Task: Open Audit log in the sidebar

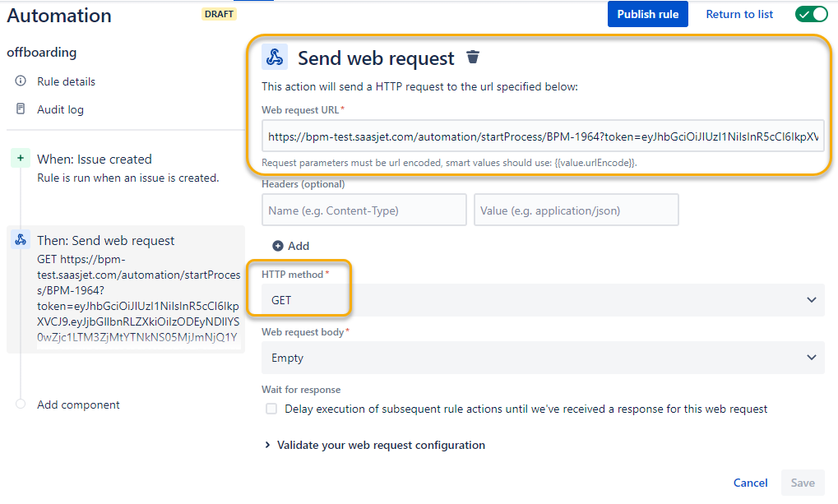Action: click(x=60, y=109)
